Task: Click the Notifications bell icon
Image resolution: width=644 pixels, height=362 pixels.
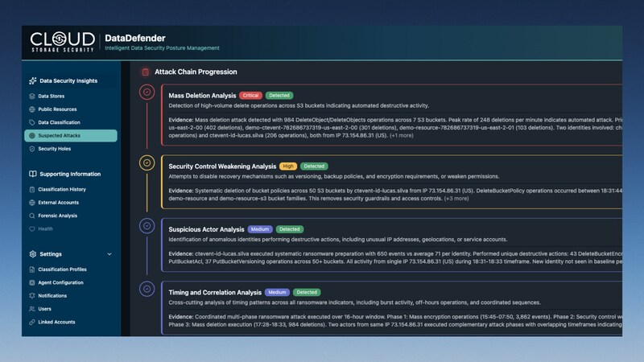Action: tap(31, 295)
